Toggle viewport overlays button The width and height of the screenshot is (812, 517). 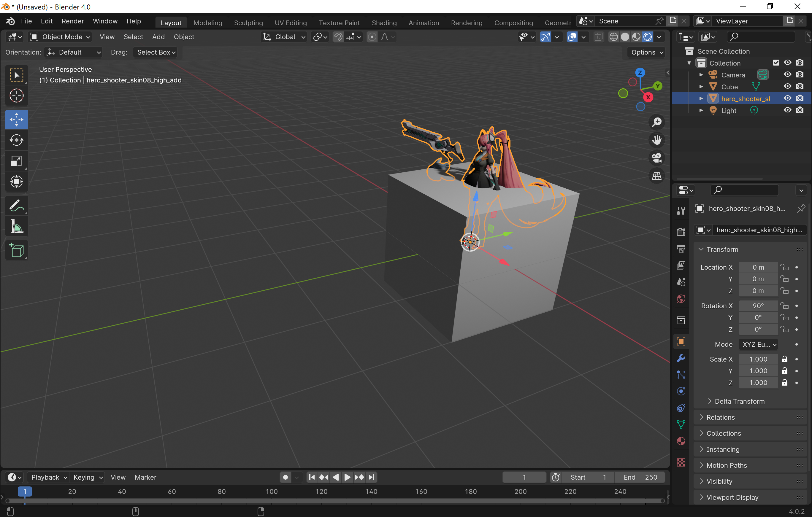click(x=572, y=37)
